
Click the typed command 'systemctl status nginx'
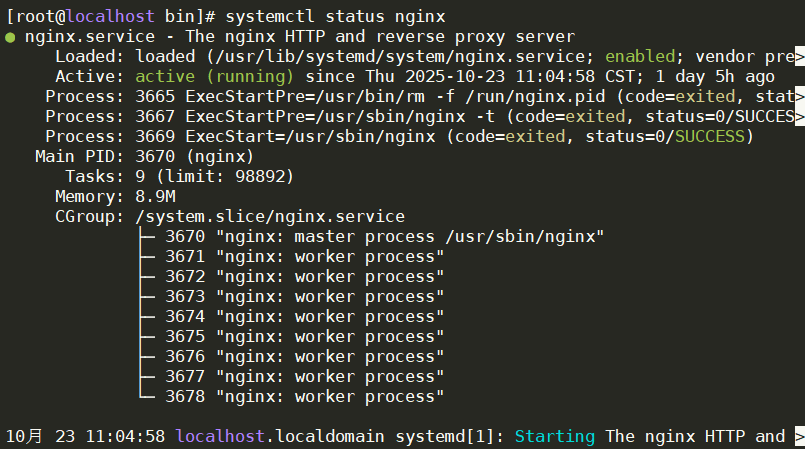335,16
